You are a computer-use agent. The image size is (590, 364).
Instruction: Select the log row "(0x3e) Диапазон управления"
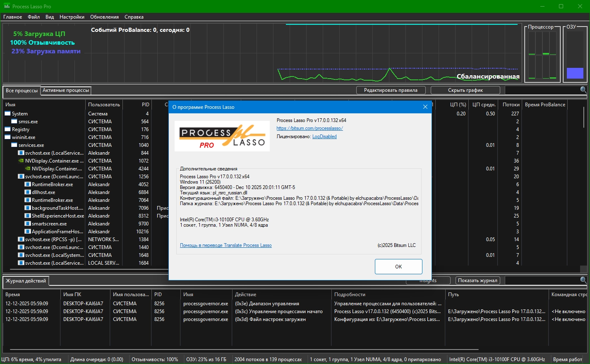point(295,304)
